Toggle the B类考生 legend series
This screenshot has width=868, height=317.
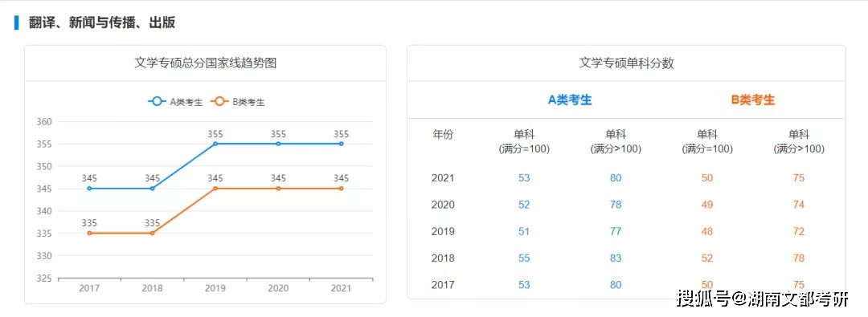237,102
